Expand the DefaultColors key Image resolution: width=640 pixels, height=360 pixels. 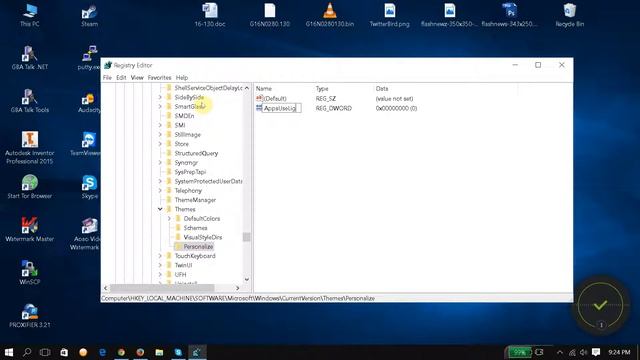click(169, 218)
